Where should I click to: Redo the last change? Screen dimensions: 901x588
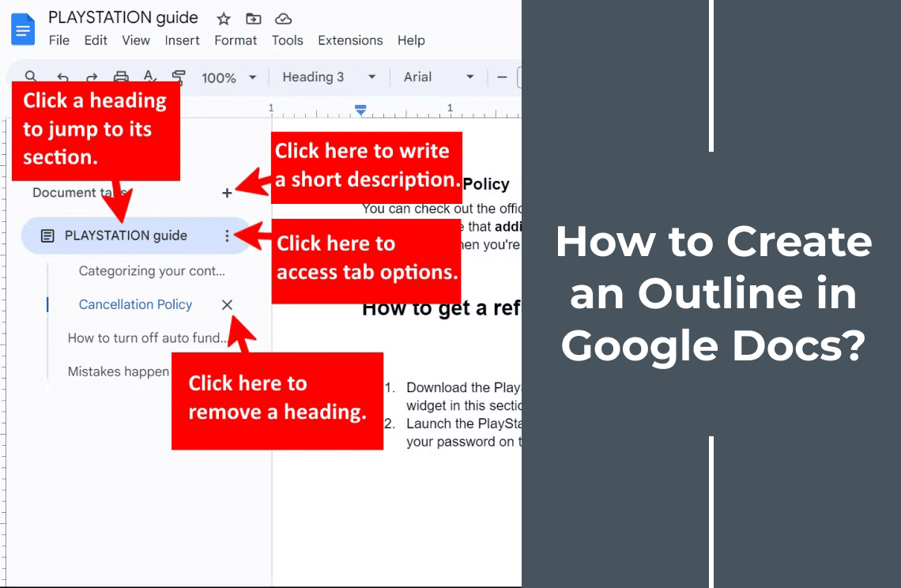pos(92,77)
